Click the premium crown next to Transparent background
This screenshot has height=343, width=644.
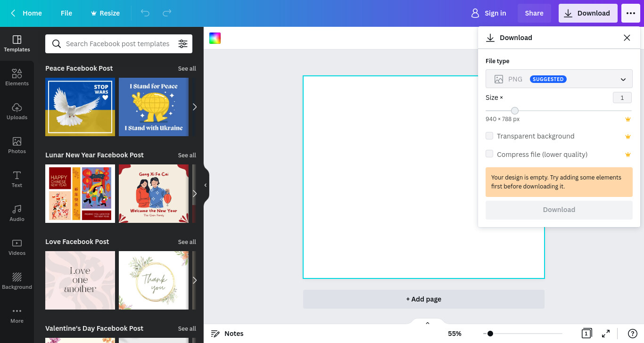pyautogui.click(x=627, y=137)
